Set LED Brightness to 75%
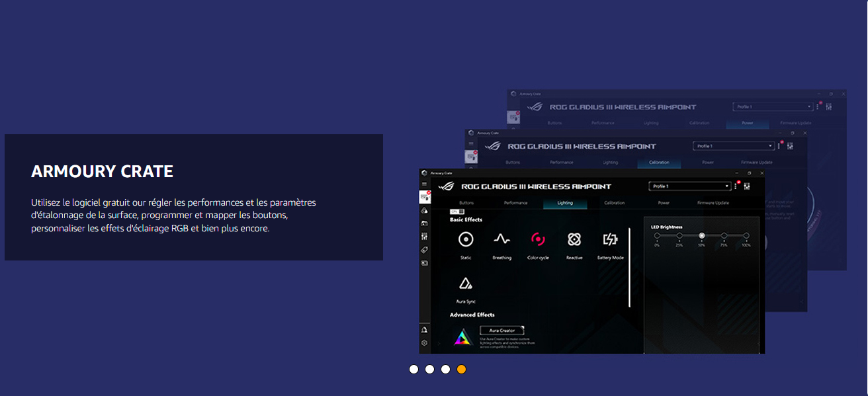This screenshot has height=396, width=868. pyautogui.click(x=724, y=235)
